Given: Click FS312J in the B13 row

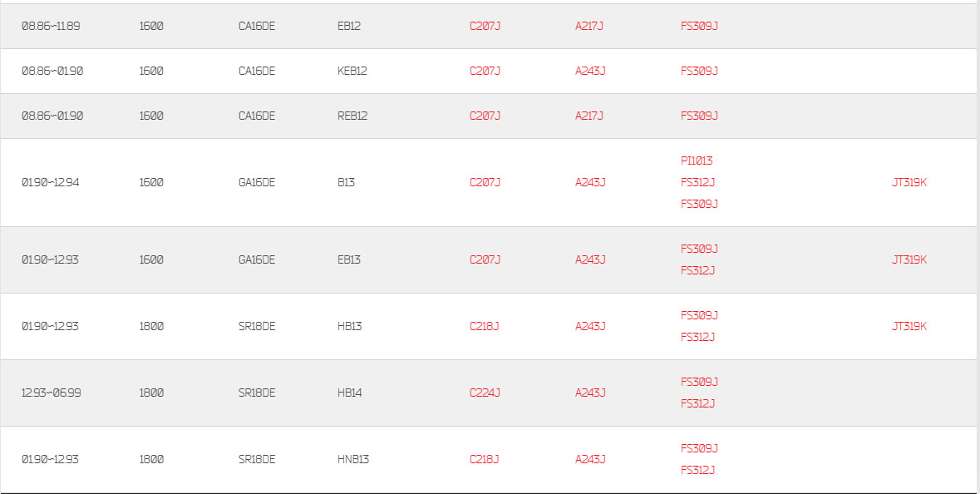Looking at the screenshot, I should [697, 183].
